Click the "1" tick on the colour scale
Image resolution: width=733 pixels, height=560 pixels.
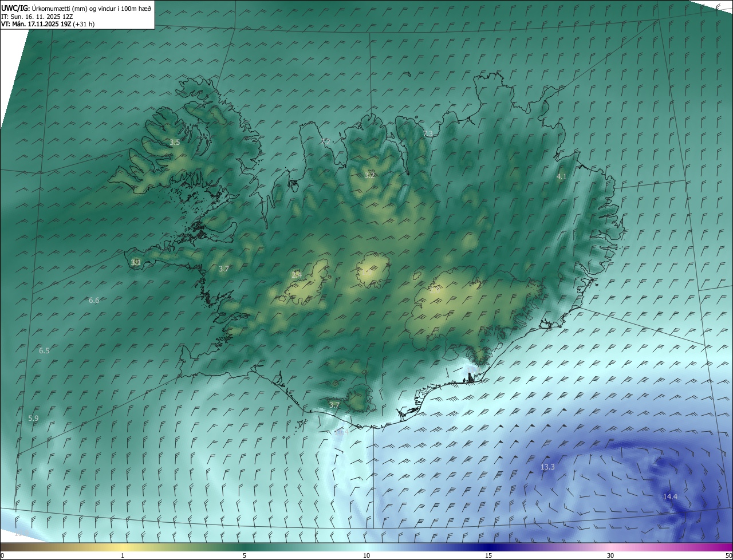pos(123,555)
